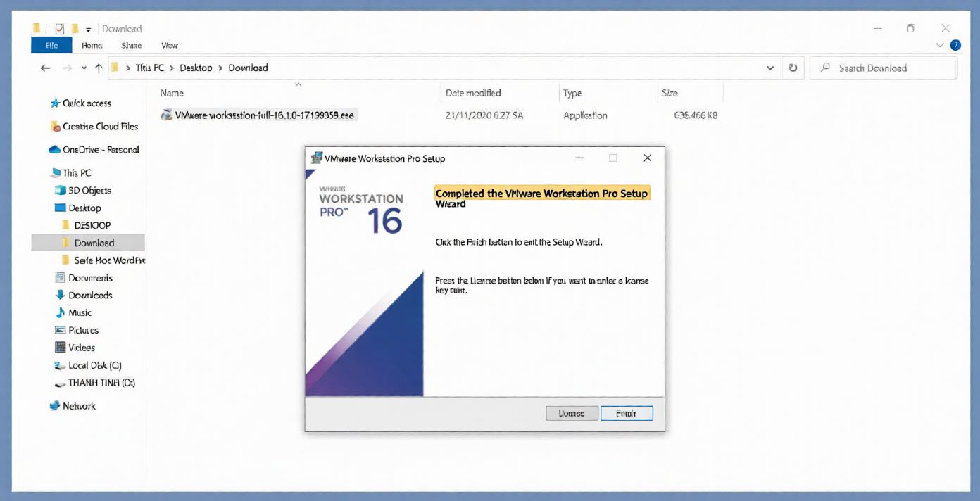The image size is (980, 501).
Task: Expand the address bar history dropdown
Action: click(769, 68)
